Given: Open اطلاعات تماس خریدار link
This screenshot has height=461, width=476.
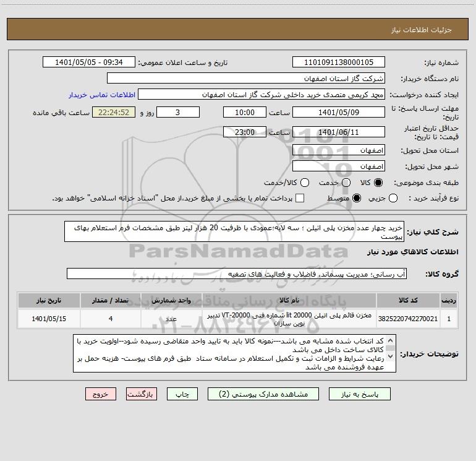Looking at the screenshot, I should click(x=102, y=95).
